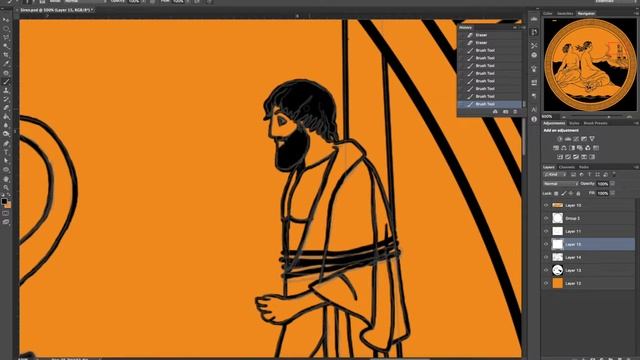
Task: Open the History panel menu
Action: point(523,27)
